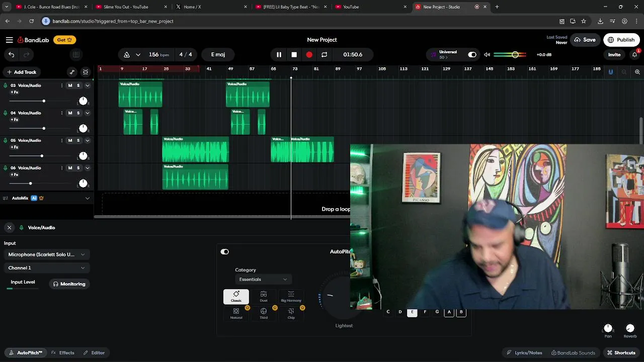Solo track 03 Voice/Audio

[x=78, y=85]
